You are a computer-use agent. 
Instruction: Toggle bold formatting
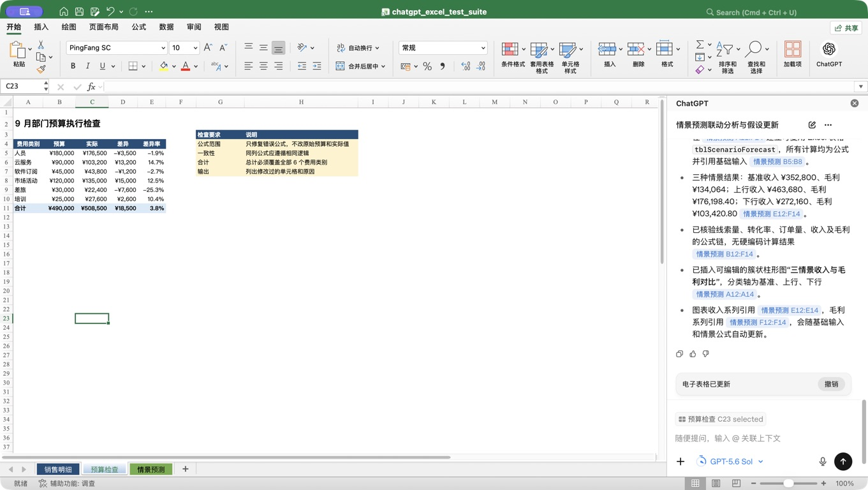point(73,66)
